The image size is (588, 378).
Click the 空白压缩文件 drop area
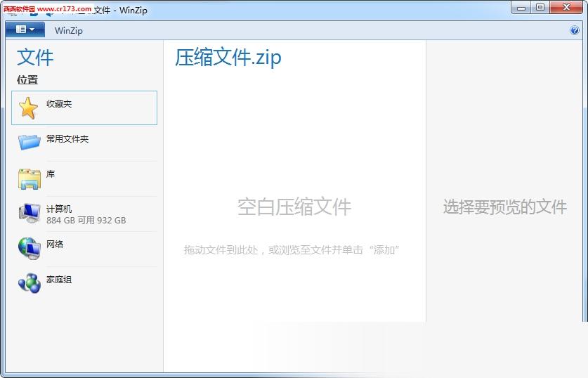(x=294, y=207)
